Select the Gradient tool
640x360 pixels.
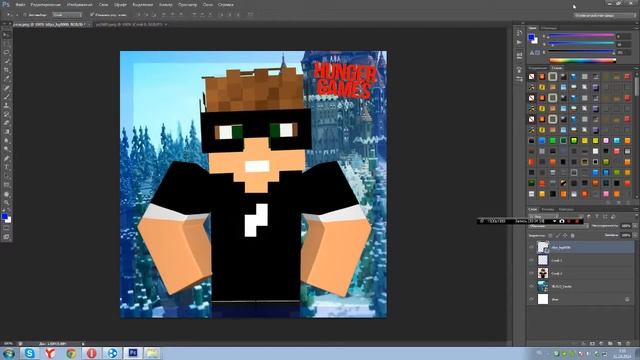click(6, 131)
